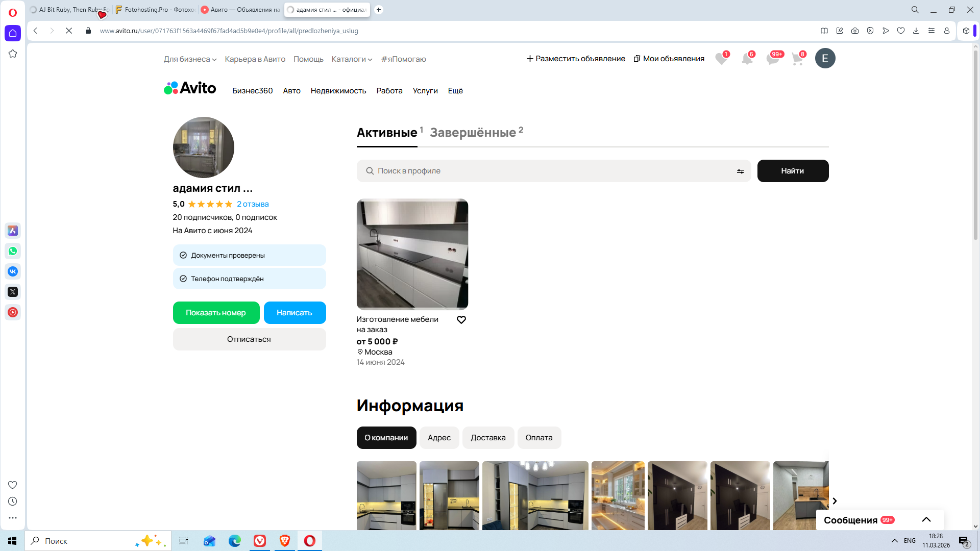Open Microsoft Edge from taskbar
The width and height of the screenshot is (980, 551).
coord(235,541)
